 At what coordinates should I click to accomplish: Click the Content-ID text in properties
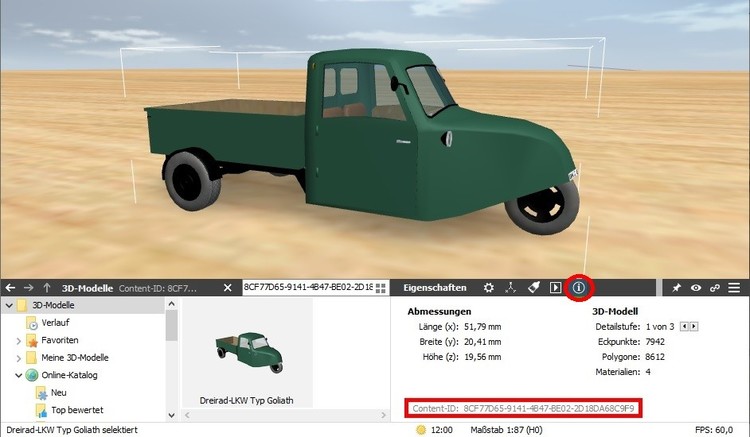[523, 408]
